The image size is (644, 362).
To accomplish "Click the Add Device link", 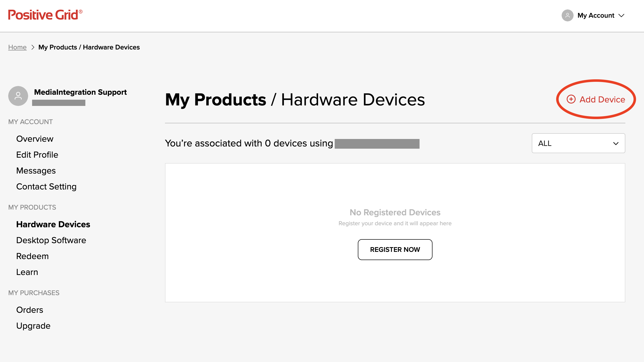I will (596, 99).
